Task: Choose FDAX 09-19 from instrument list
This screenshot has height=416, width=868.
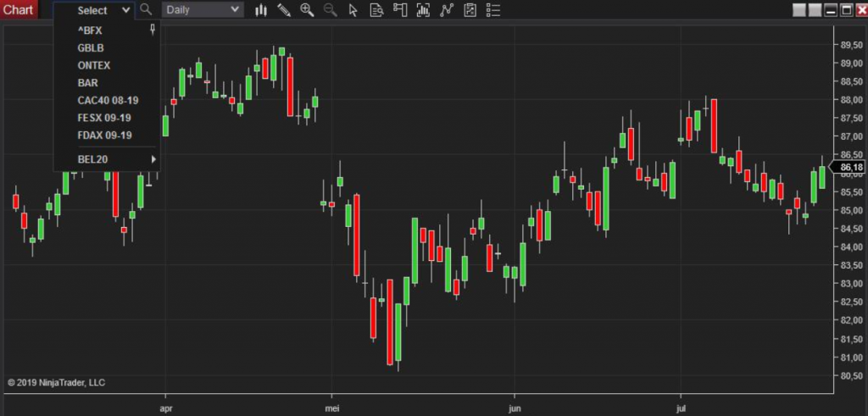Action: pos(104,136)
